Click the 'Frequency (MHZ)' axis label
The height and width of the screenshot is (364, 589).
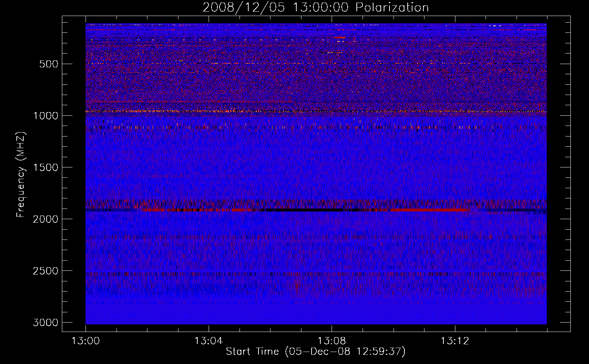point(21,175)
